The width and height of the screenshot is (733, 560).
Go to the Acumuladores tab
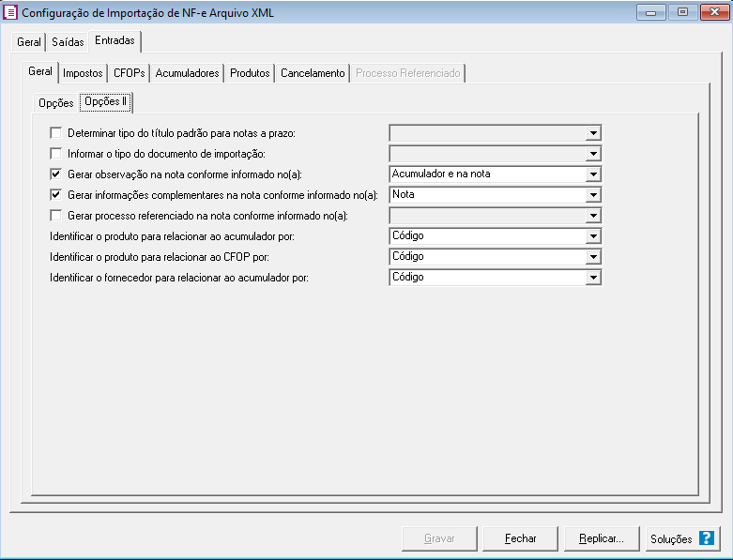coord(187,73)
